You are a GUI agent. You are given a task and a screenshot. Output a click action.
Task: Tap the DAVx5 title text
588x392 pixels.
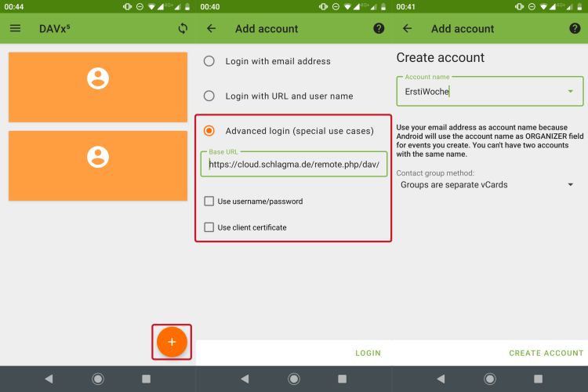[55, 28]
